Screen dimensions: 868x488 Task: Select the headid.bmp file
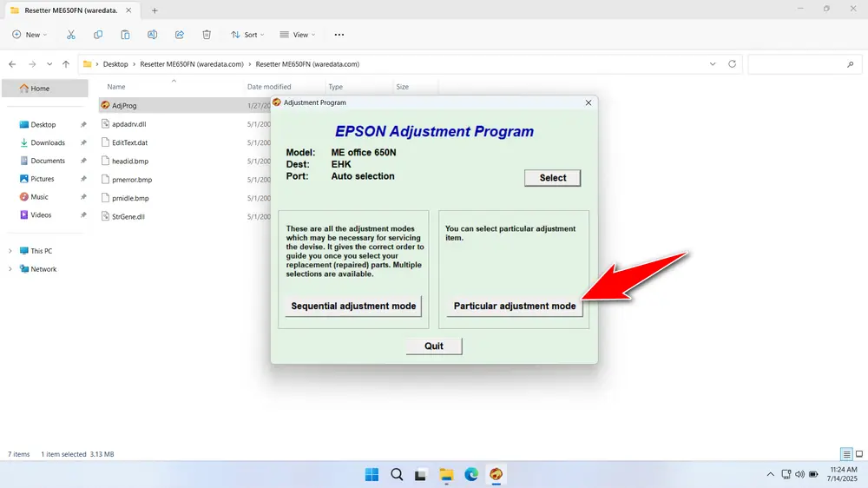coord(130,162)
